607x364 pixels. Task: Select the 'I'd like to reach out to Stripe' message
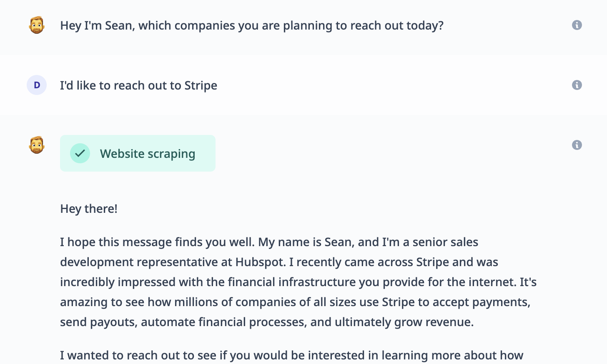click(138, 85)
